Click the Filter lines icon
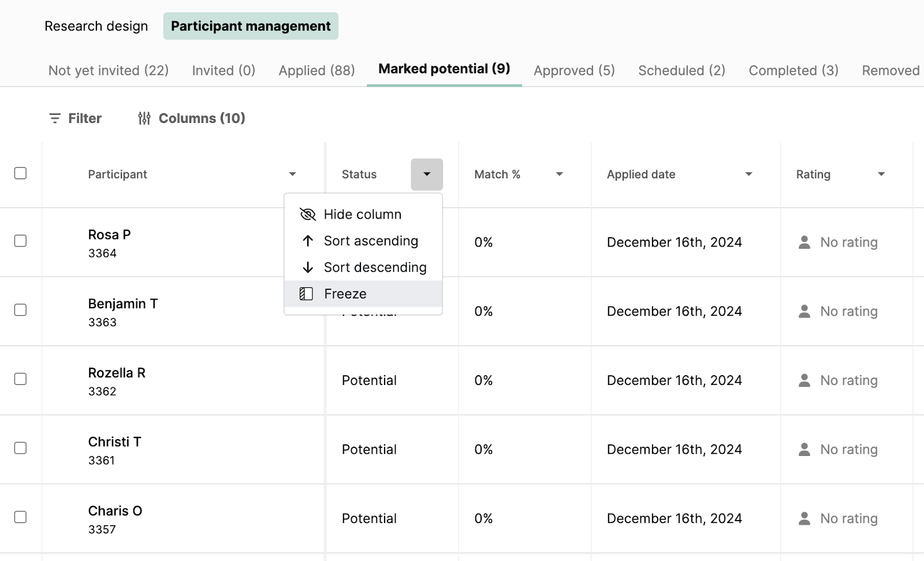Viewport: 924px width, 561px height. (55, 118)
